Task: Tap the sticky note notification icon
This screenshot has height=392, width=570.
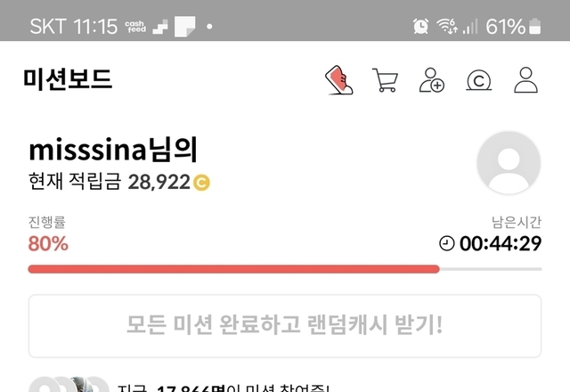Action: tap(184, 27)
